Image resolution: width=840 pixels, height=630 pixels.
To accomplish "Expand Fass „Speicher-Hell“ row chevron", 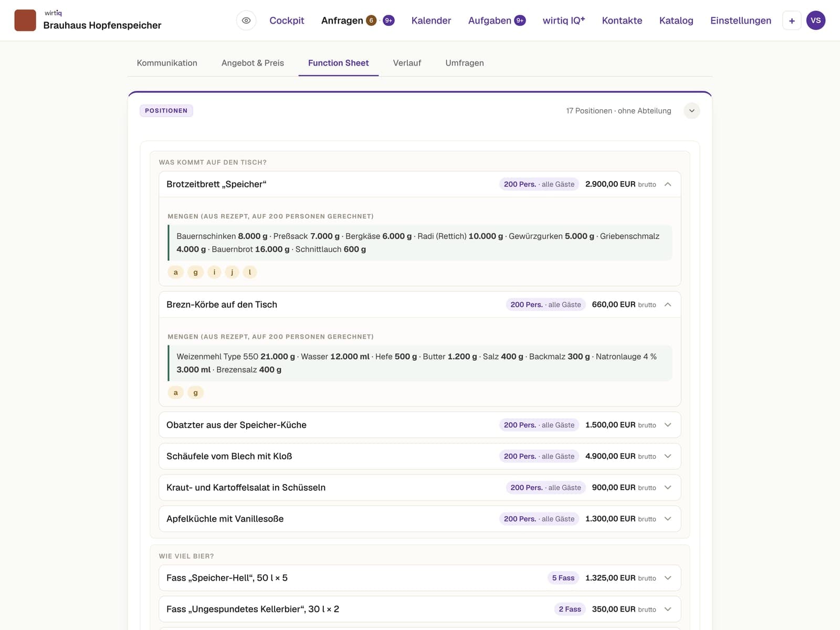I will coord(668,578).
